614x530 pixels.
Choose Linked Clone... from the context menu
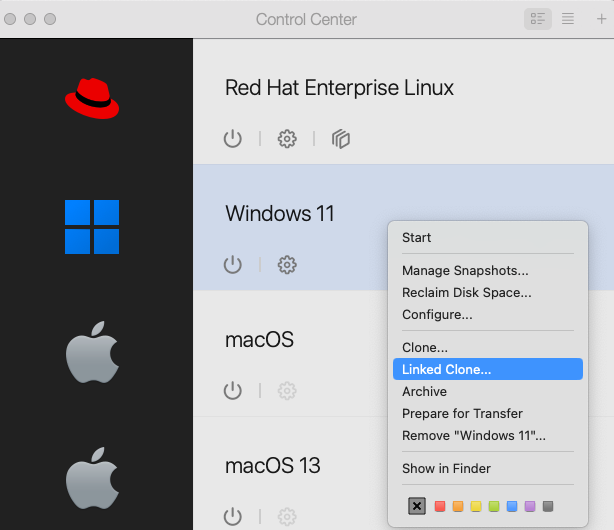click(x=446, y=370)
